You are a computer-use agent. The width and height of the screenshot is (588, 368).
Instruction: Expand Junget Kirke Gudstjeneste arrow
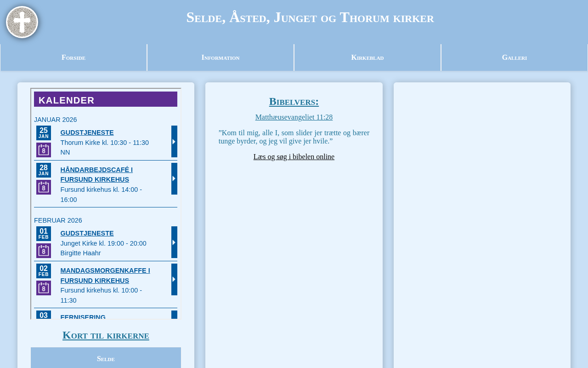(174, 242)
